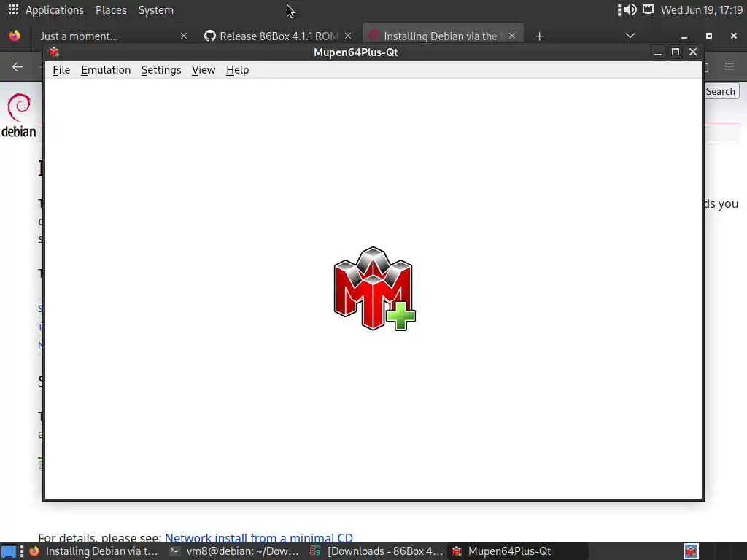
Task: Select the Installing Debian via the Internet tab
Action: click(x=443, y=36)
